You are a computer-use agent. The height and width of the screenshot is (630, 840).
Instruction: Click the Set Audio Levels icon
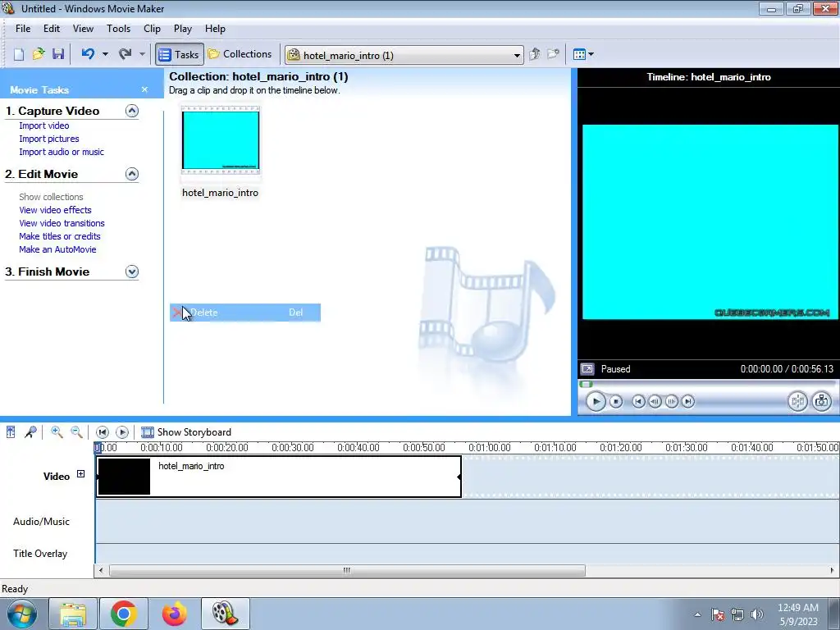tap(11, 432)
